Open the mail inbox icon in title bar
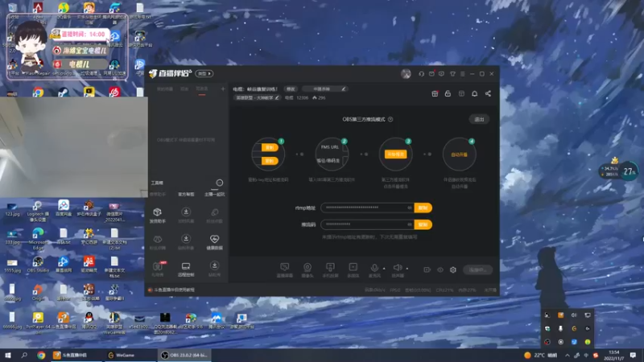This screenshot has width=644, height=362. point(431,74)
